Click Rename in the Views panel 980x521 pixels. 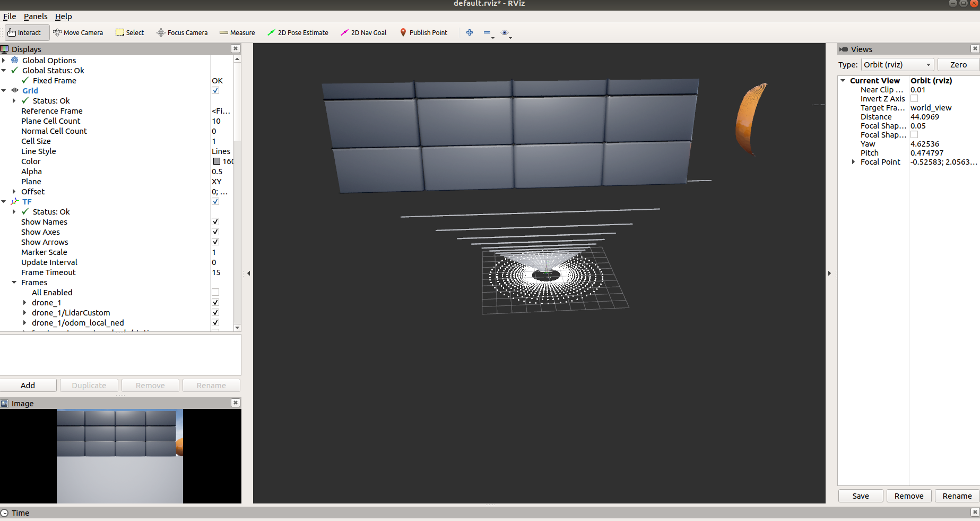point(957,496)
